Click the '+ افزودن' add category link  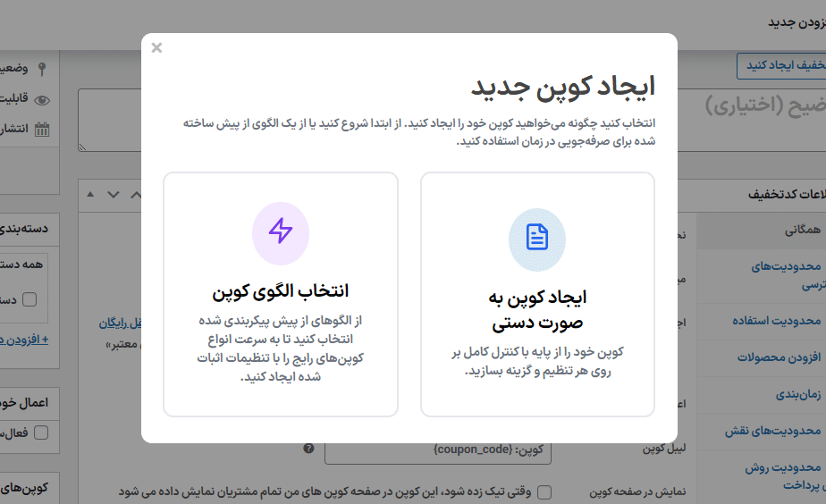click(x=24, y=340)
